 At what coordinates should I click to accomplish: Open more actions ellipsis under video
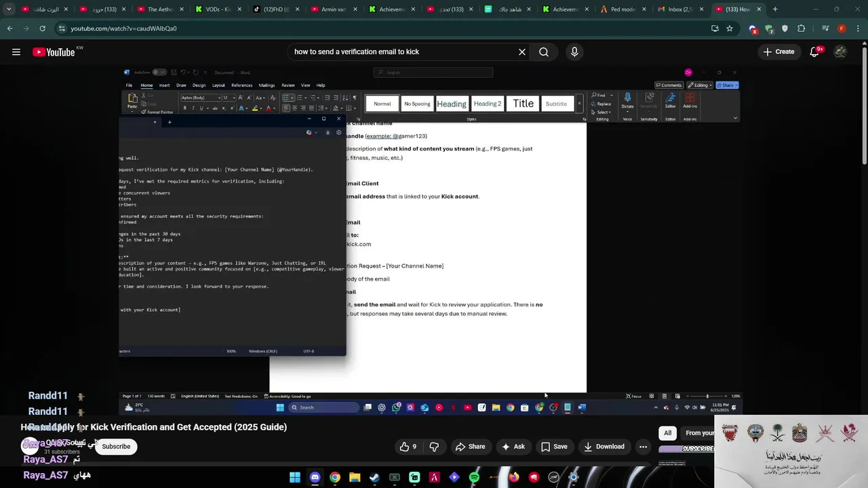pyautogui.click(x=643, y=447)
